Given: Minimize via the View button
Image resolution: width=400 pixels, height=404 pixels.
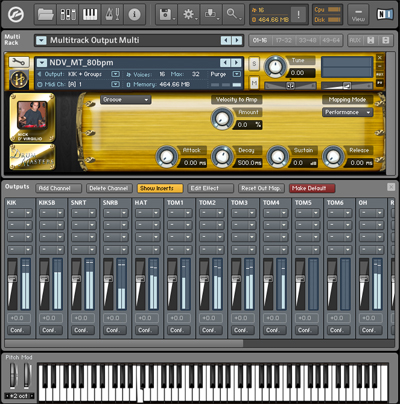Looking at the screenshot, I should click(358, 14).
